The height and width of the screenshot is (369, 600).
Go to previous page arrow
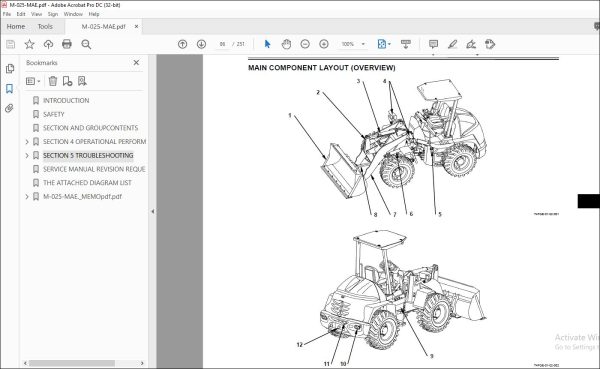[183, 44]
